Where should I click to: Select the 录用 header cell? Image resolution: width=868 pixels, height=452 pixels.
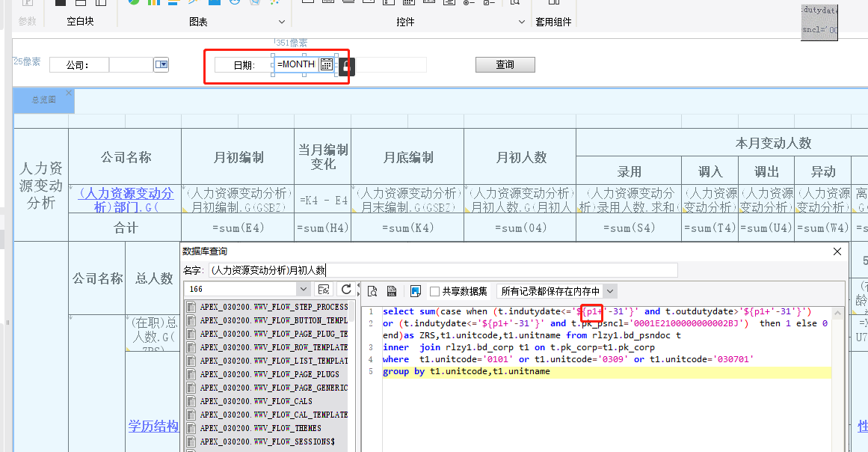coord(629,171)
